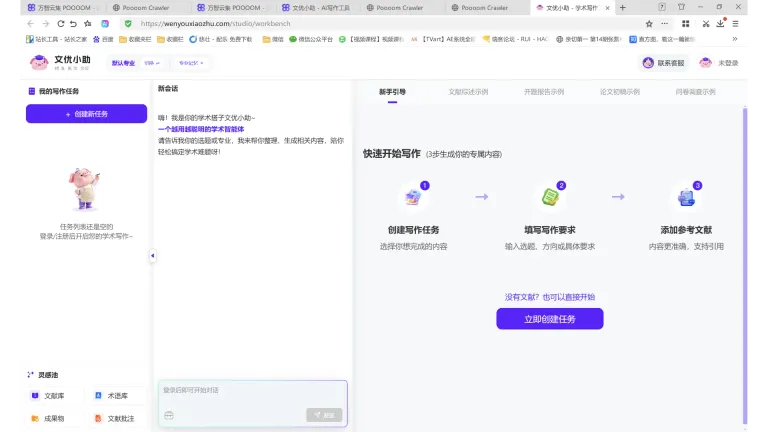Click the grey send button in chat box

click(324, 415)
